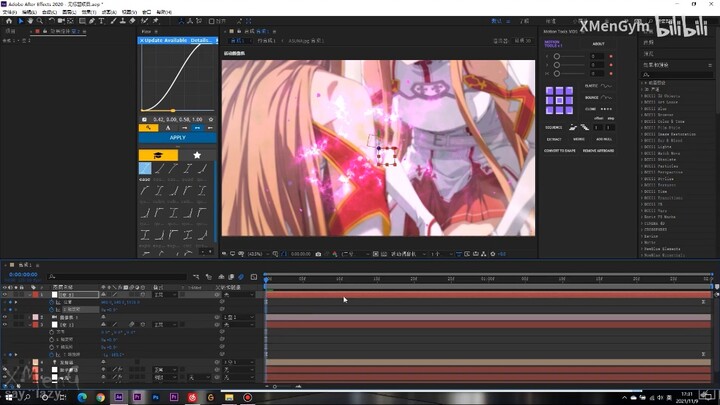Select the Rectangle shape tool
Viewport: 720px width, 405px height.
click(82, 21)
